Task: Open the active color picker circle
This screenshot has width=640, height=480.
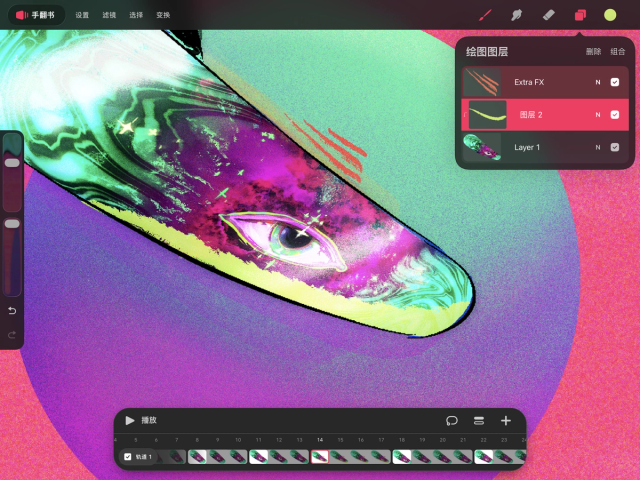Action: click(610, 16)
